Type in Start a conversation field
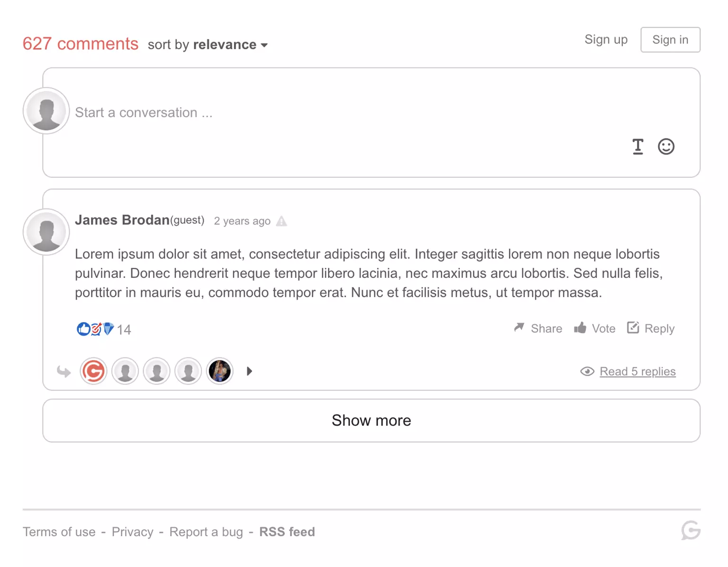The width and height of the screenshot is (728, 567). pos(332,113)
